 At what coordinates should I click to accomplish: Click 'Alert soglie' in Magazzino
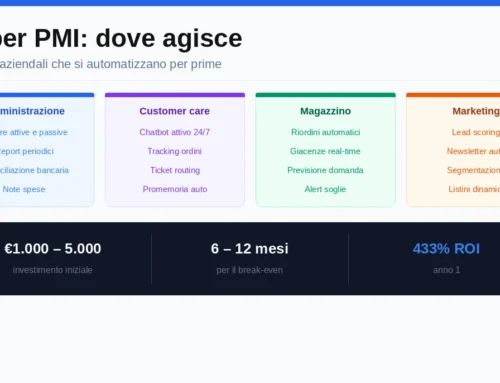[x=325, y=189]
